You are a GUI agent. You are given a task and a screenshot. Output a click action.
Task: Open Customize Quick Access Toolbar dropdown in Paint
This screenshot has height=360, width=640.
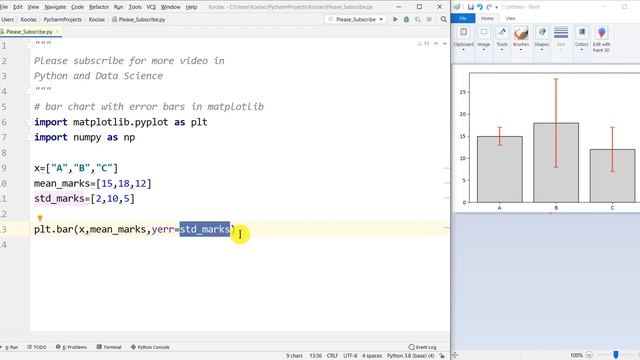click(x=497, y=7)
